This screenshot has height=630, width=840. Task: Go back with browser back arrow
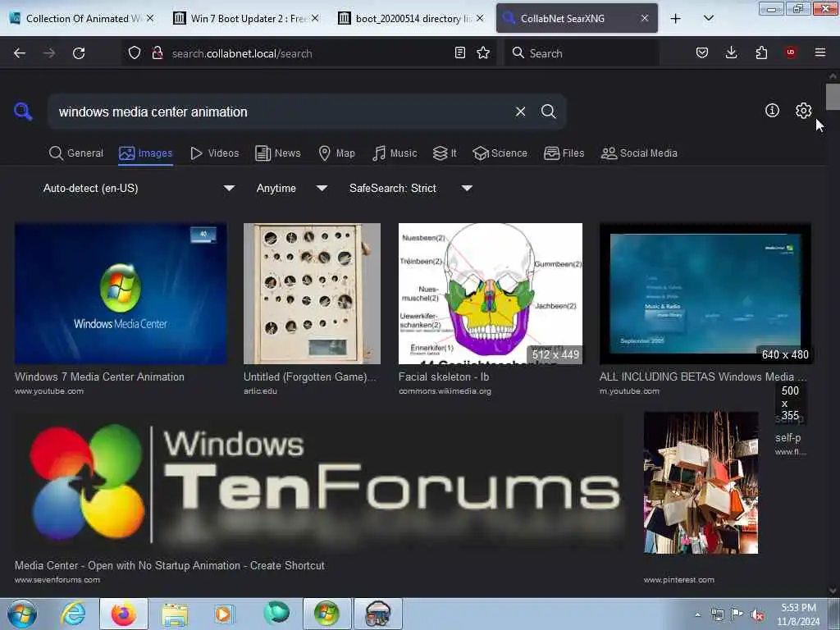pyautogui.click(x=20, y=53)
